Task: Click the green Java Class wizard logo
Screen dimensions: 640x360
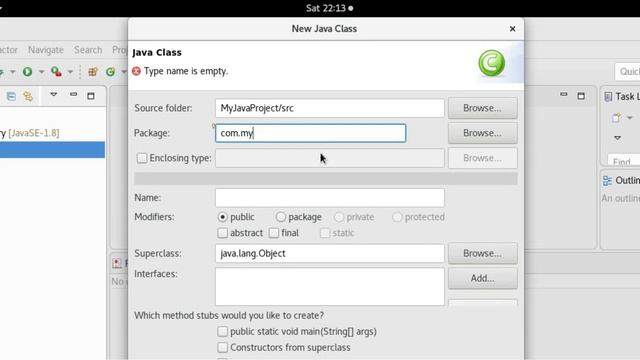Action: pyautogui.click(x=491, y=63)
